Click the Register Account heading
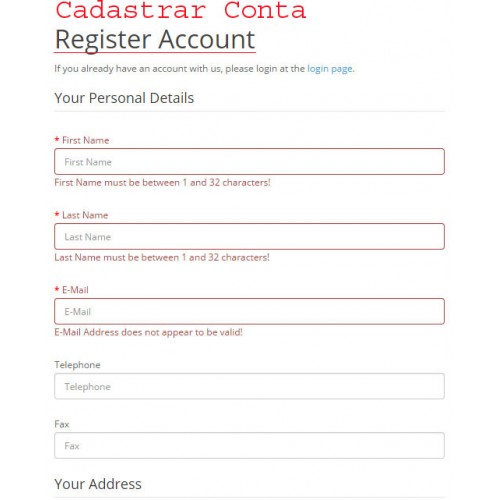500x500 pixels. point(155,40)
